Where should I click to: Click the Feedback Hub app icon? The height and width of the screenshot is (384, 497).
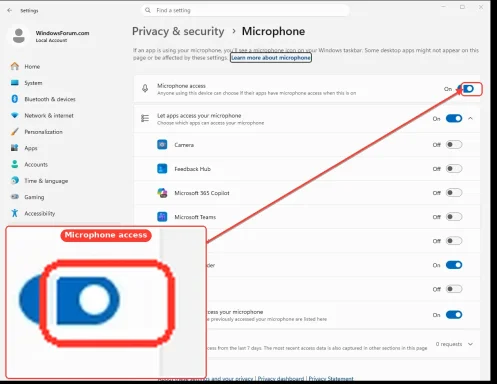162,169
